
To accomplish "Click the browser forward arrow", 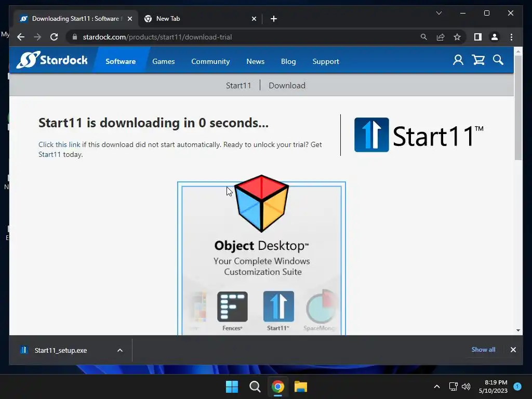I will click(x=37, y=37).
